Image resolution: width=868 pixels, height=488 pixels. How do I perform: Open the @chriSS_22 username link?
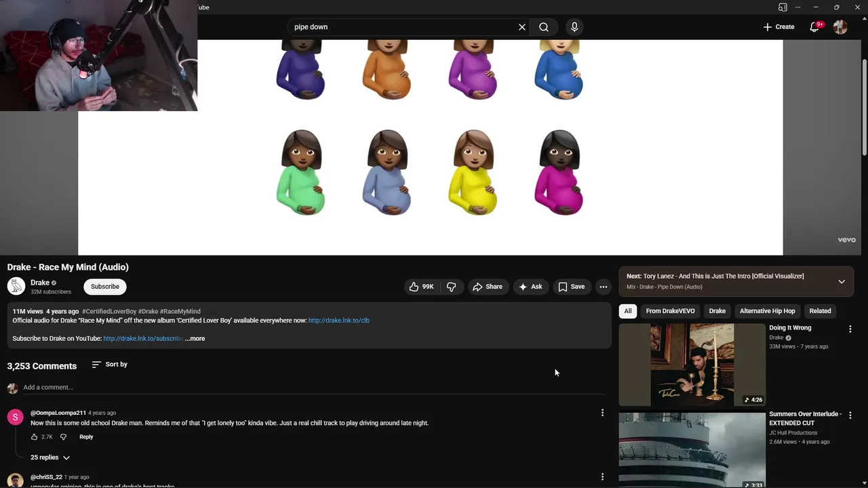coord(46,477)
